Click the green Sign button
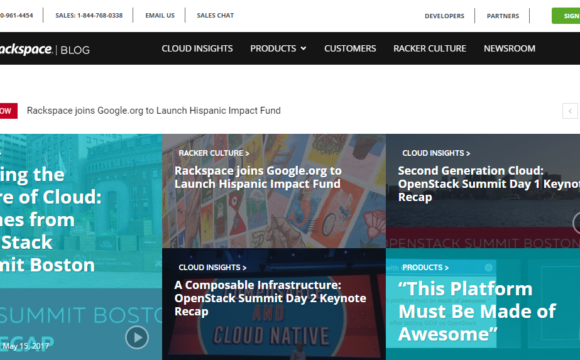Viewport: 580px width, 360px height. [566, 16]
